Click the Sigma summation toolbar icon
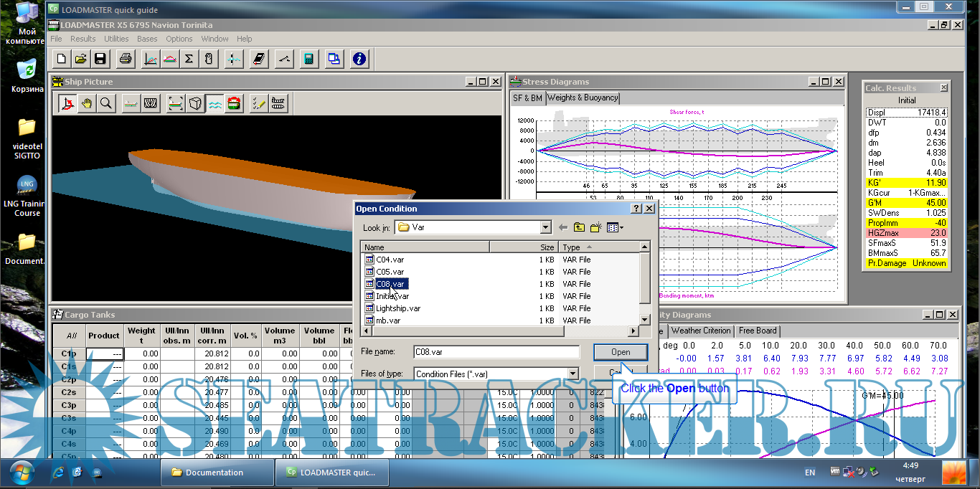Image resolution: width=980 pixels, height=489 pixels. coord(189,59)
